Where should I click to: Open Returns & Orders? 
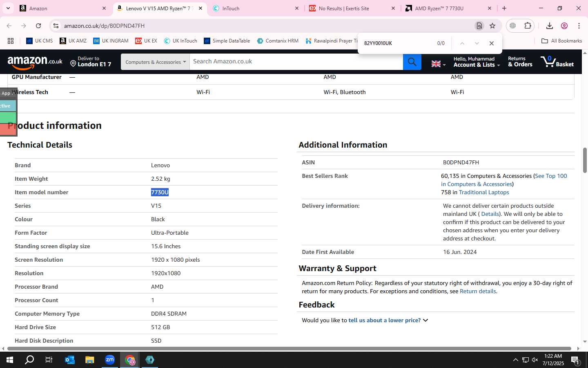coord(520,62)
